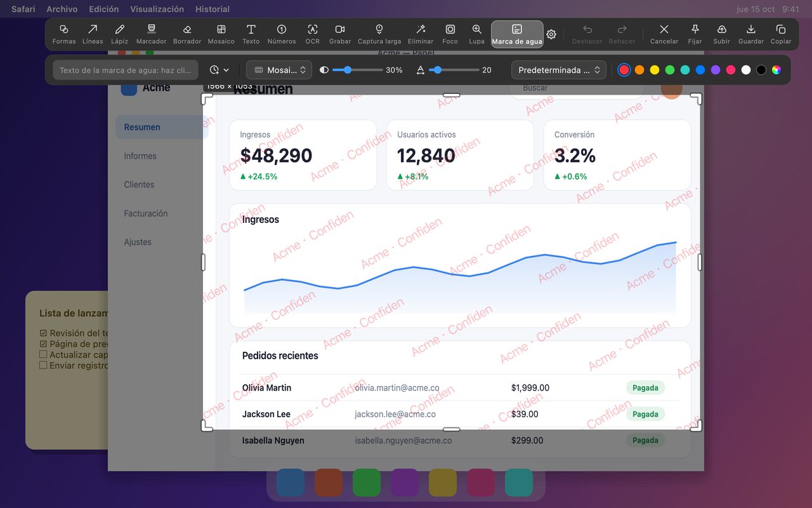Open the Visualización menu

click(157, 9)
